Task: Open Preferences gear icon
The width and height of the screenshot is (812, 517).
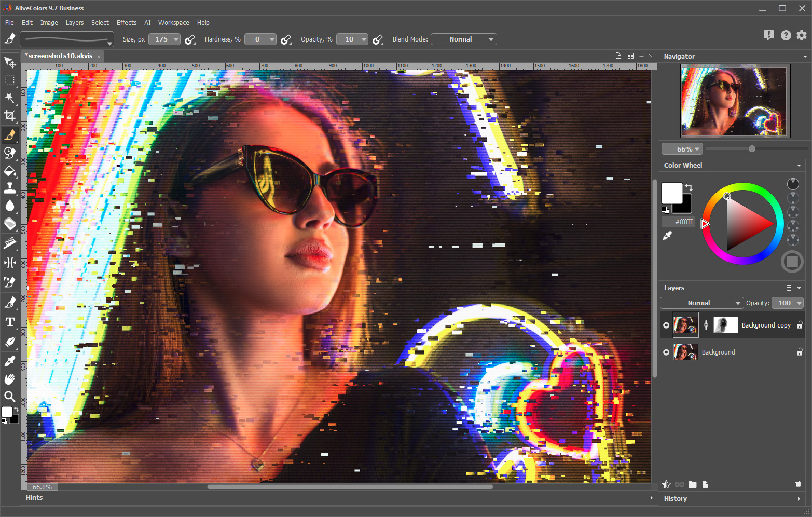Action: tap(802, 35)
